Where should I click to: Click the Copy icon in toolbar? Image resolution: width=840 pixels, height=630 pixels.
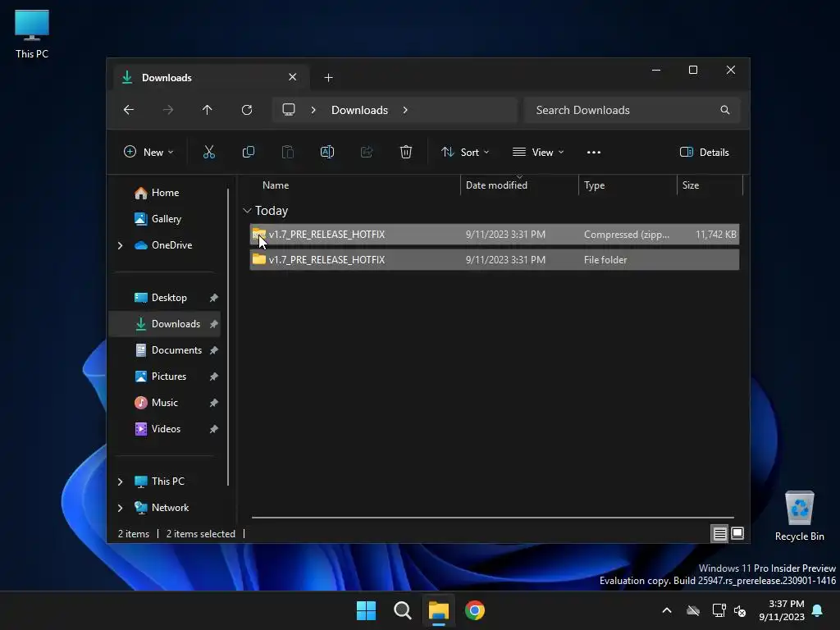pos(249,152)
